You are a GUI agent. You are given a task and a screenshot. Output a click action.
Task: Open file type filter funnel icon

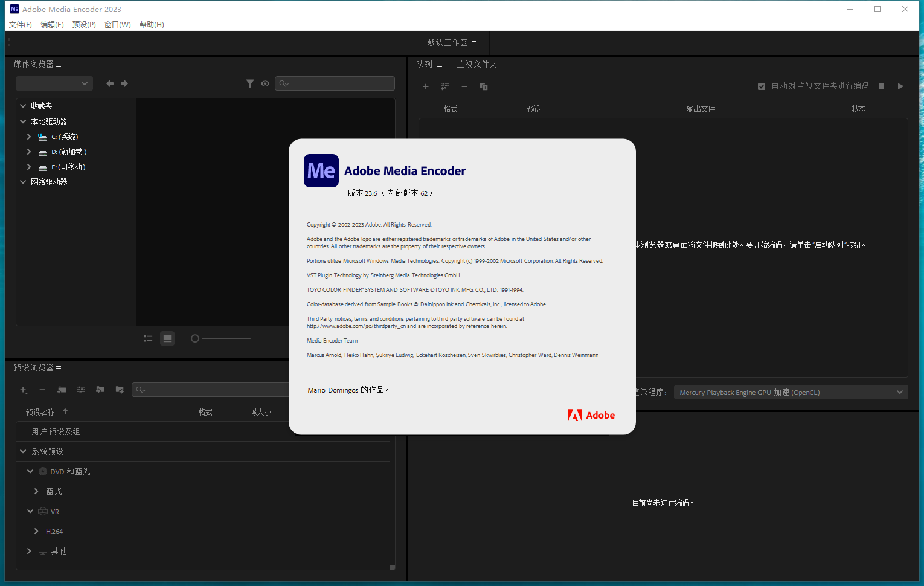tap(250, 83)
